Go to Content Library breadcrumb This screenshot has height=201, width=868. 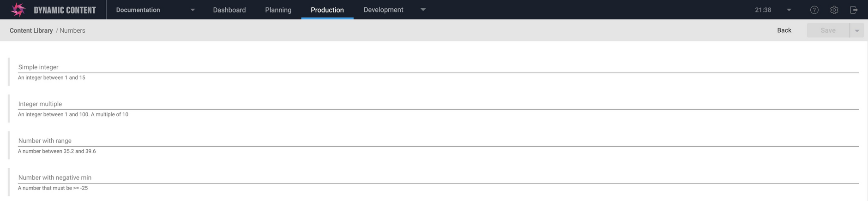click(x=31, y=30)
